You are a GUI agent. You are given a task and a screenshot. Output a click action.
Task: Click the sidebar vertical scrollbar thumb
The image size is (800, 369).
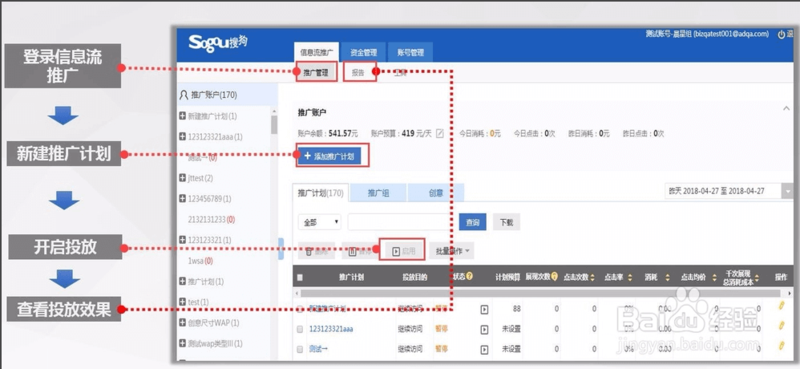(274, 125)
